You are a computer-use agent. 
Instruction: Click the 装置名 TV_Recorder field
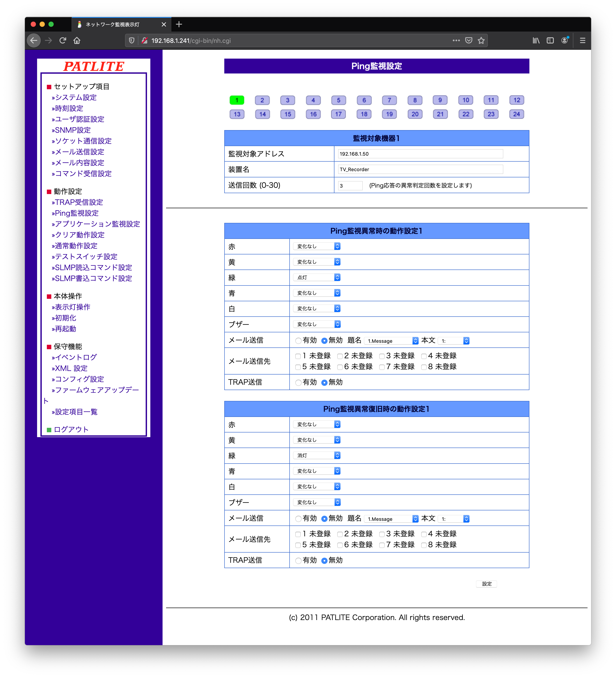[x=421, y=170]
